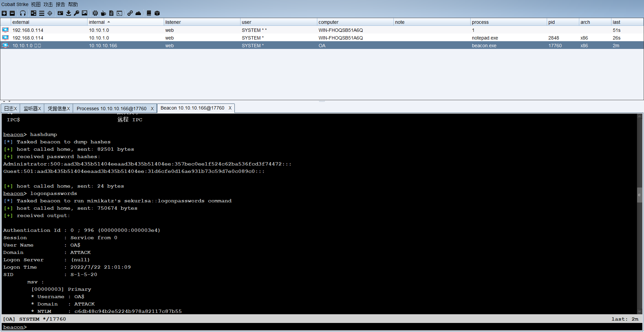This screenshot has width=644, height=332.
Task: Sort by computer column header
Action: point(355,22)
